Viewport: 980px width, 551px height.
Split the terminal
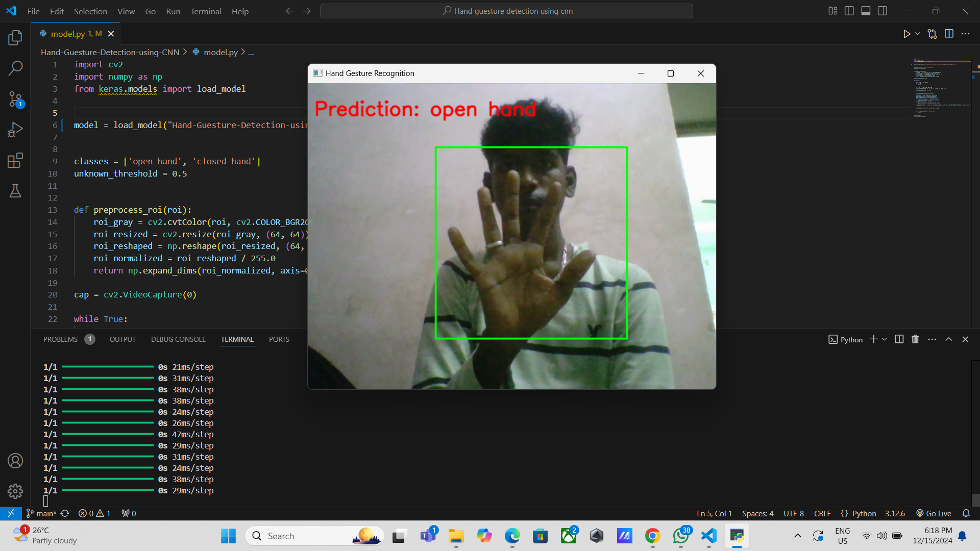click(x=899, y=339)
